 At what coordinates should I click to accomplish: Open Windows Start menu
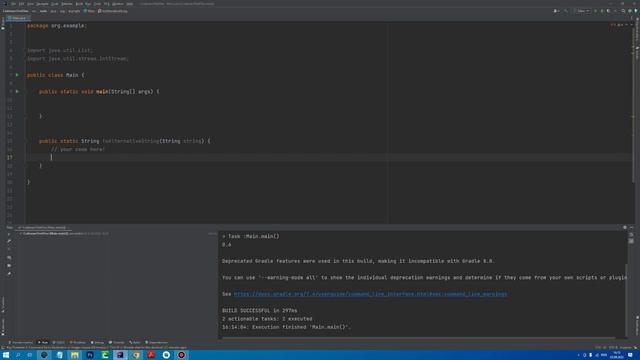tap(6, 355)
